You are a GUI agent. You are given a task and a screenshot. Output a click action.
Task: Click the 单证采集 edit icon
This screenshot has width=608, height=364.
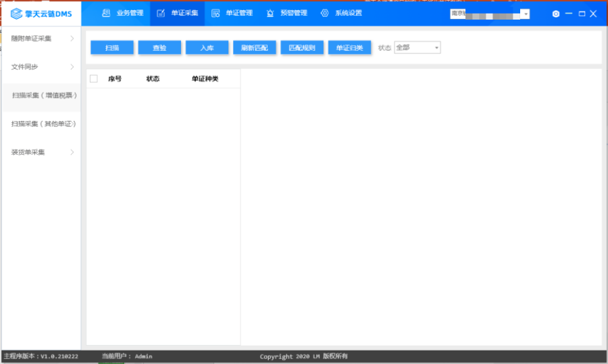point(161,14)
